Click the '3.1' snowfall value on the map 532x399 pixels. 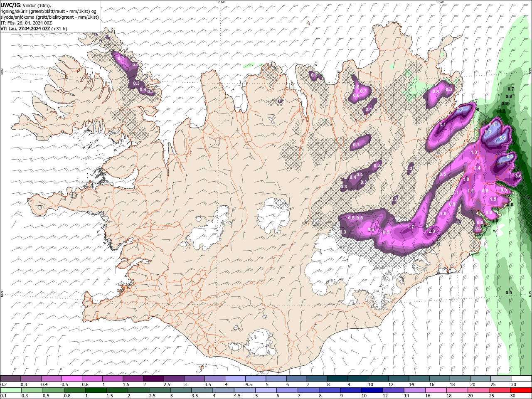click(443, 125)
